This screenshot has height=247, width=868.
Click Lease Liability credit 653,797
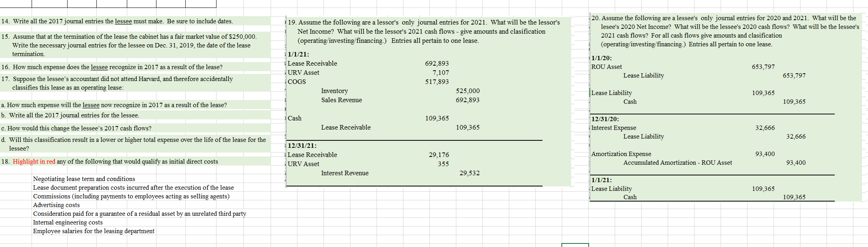pos(794,75)
